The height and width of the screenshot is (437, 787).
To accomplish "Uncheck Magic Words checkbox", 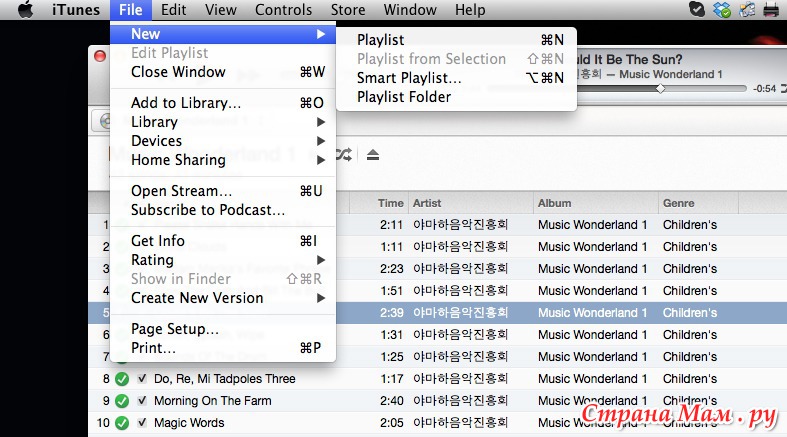I will pos(142,422).
